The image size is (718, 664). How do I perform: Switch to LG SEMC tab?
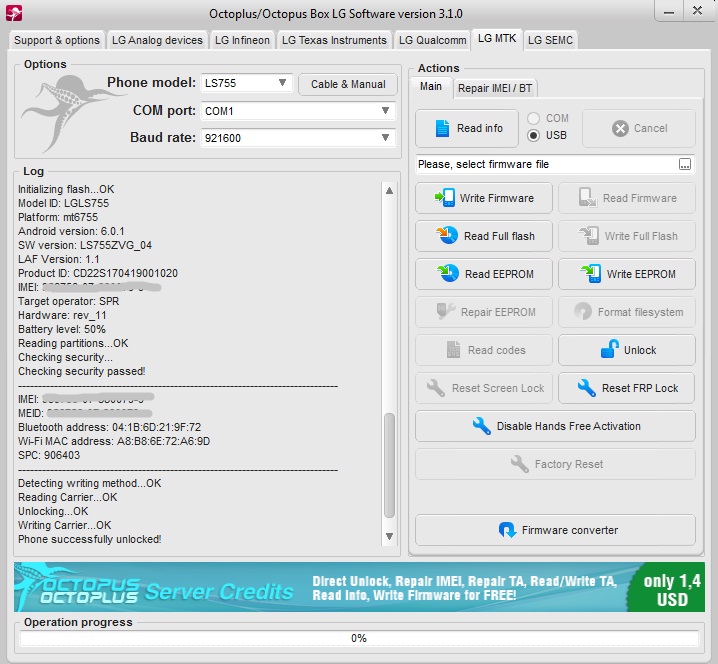pos(550,40)
